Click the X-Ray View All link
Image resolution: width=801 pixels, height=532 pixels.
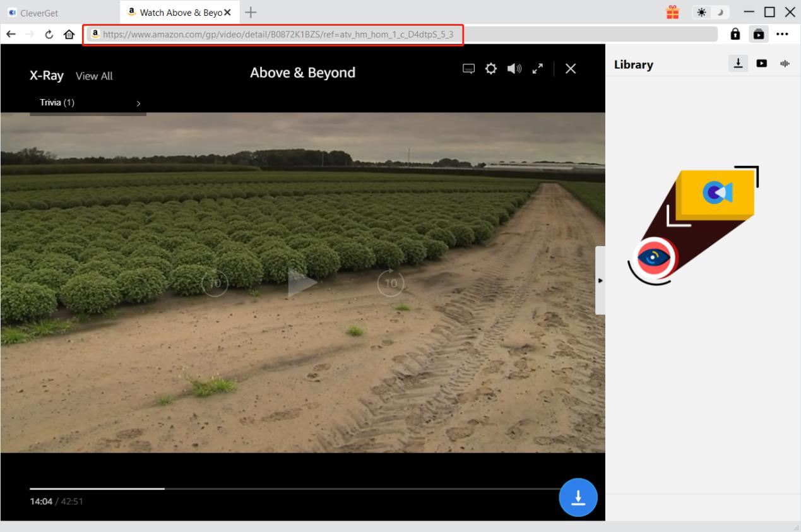point(94,76)
